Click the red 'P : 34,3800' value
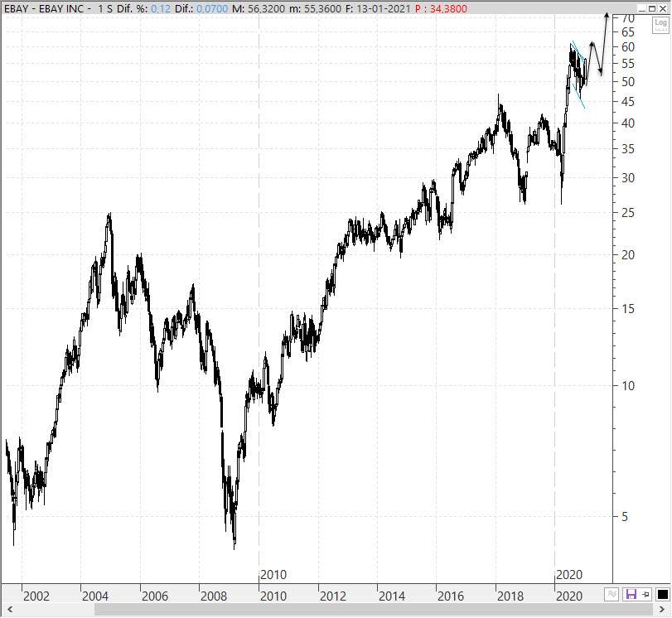The width and height of the screenshot is (672, 618). click(441, 8)
